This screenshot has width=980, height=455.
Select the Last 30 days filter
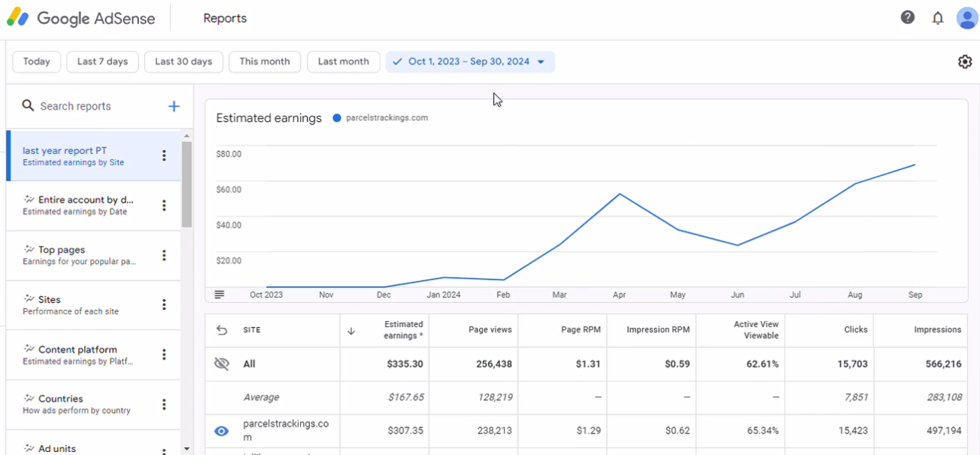pos(184,62)
